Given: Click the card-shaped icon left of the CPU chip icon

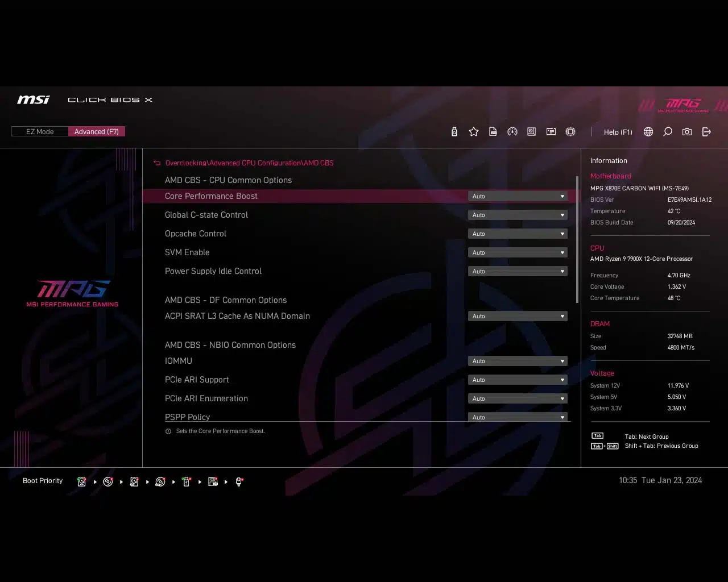Looking at the screenshot, I should pos(551,132).
